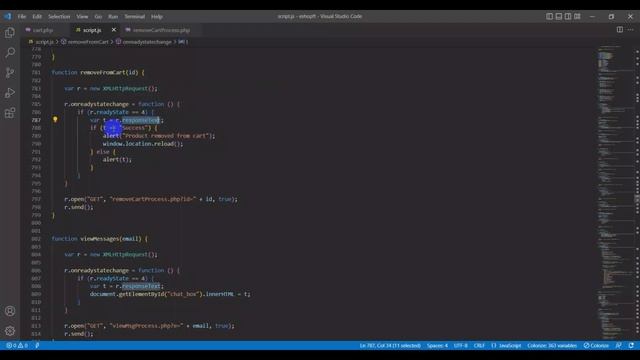Click removeFromCart in the breadcrumb
This screenshot has height=360, width=640.
click(x=88, y=42)
